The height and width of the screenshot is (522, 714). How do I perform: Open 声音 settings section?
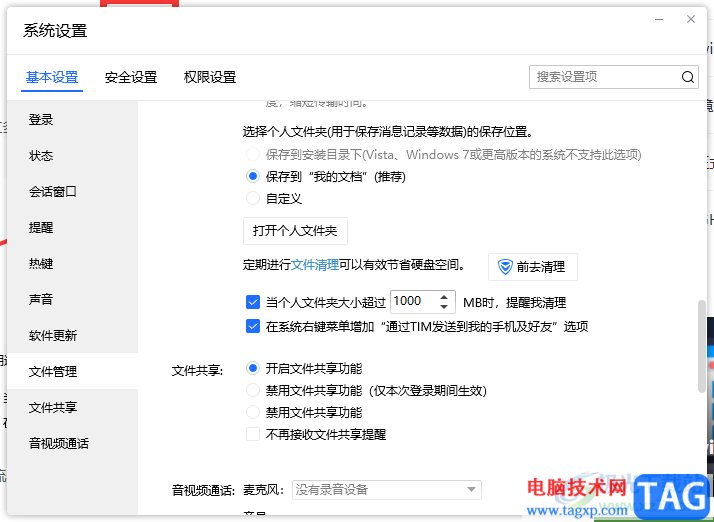pos(72,300)
